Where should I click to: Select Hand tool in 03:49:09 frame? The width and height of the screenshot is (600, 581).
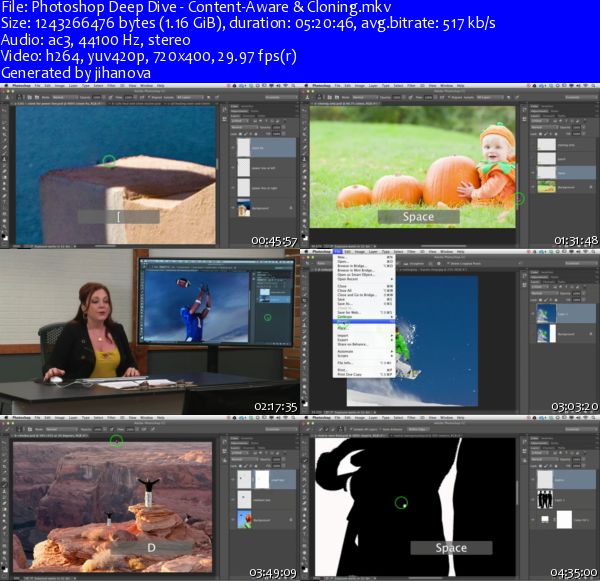(4, 553)
